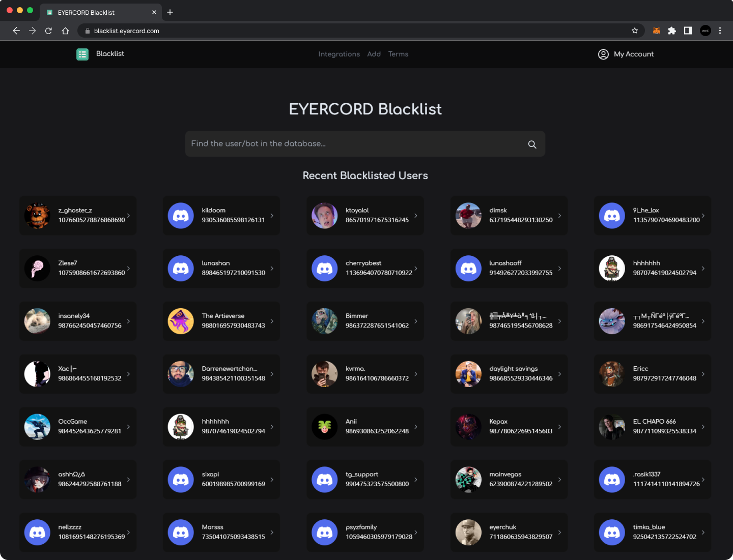This screenshot has height=560, width=733.
Task: Click .rasik1337's Discord avatar
Action: [612, 480]
